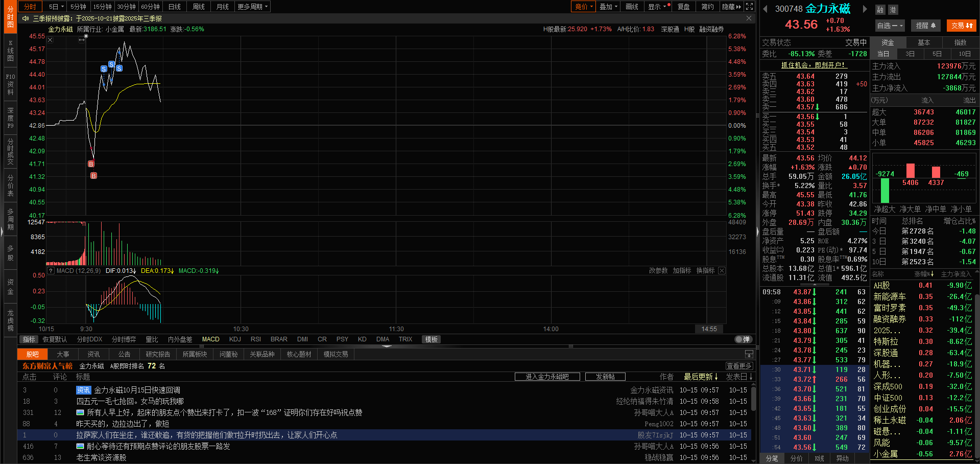Open the 叠加 overlay dropdown

point(608,7)
